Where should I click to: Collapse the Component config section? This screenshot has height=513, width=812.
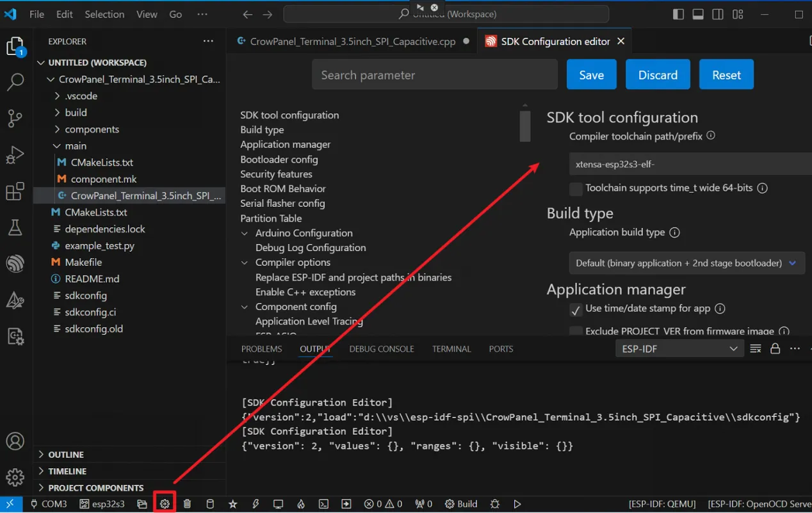click(245, 307)
